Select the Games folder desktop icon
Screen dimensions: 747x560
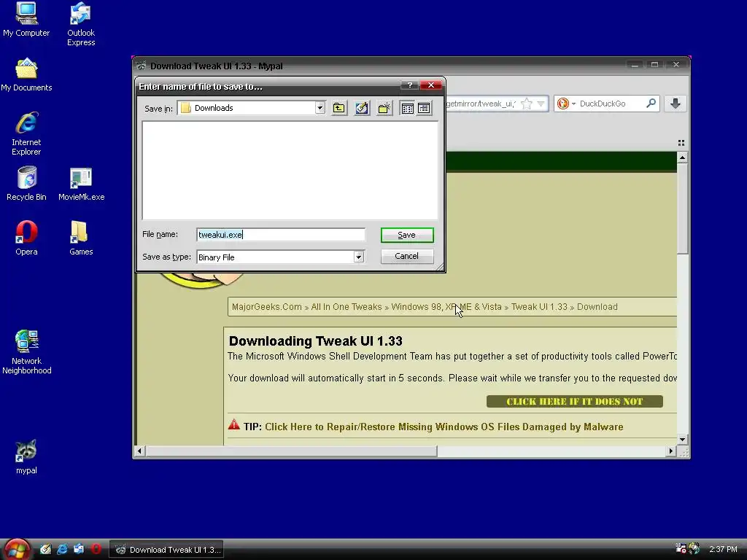tap(81, 238)
